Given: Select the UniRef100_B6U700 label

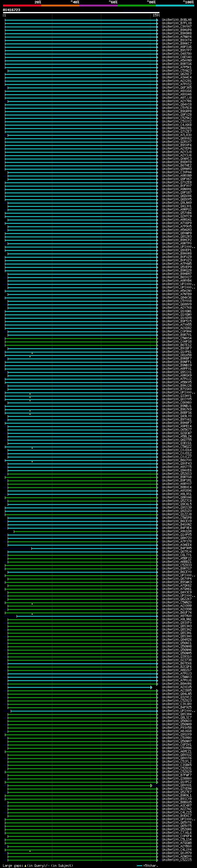Looking at the screenshot, I should tap(177, 460).
